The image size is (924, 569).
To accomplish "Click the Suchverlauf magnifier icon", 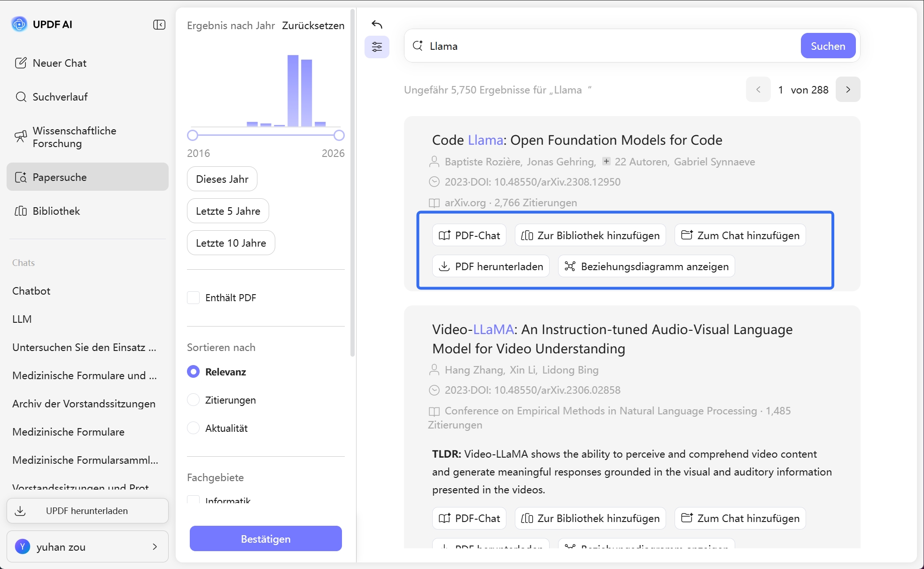I will [21, 97].
